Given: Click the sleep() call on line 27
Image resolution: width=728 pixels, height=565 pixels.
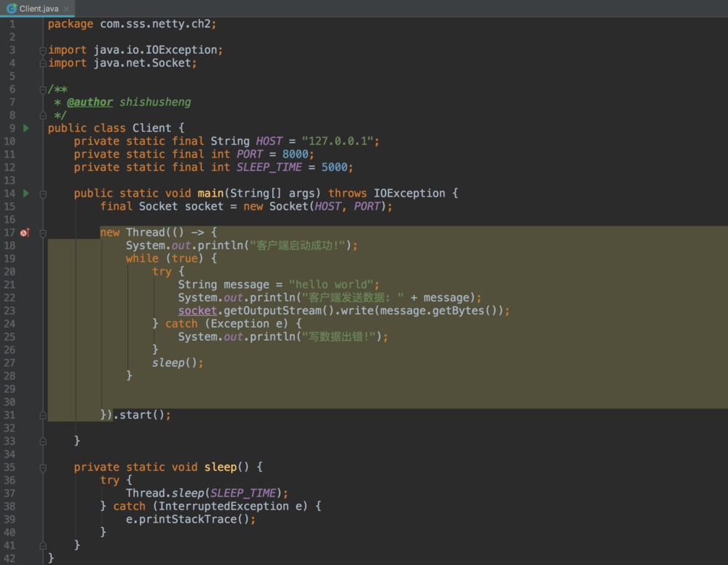Looking at the screenshot, I should tap(175, 363).
